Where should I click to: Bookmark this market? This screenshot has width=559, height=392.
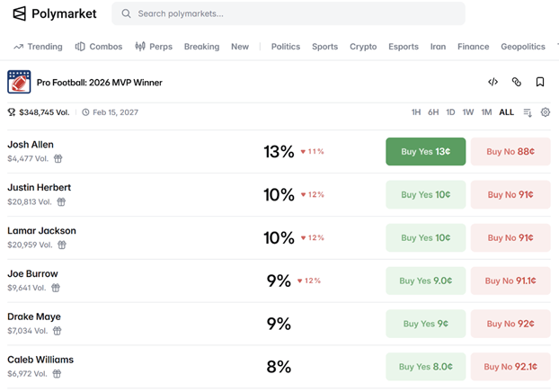pos(540,82)
